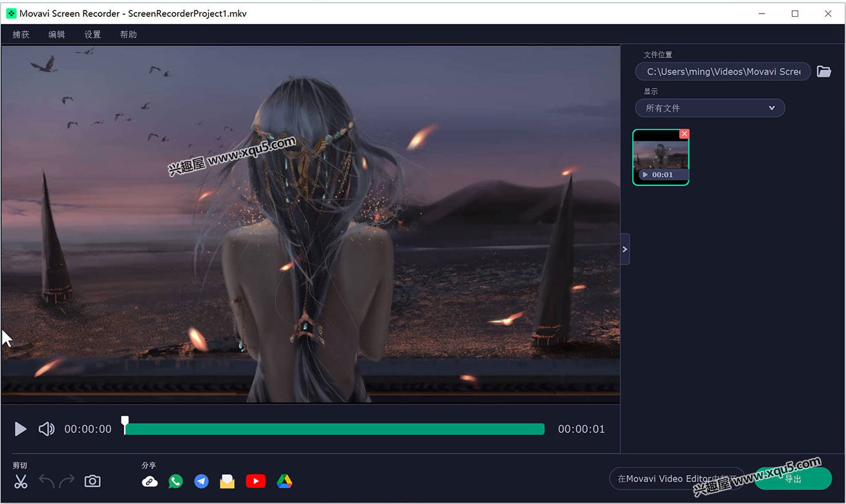The width and height of the screenshot is (846, 504).
Task: Select the scissors cut tool
Action: (x=21, y=481)
